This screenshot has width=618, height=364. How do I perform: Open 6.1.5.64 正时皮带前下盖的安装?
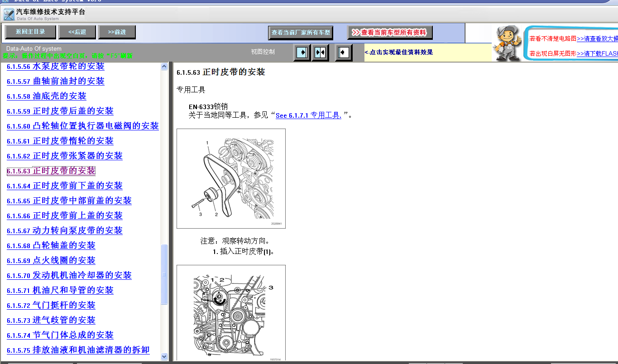[65, 186]
